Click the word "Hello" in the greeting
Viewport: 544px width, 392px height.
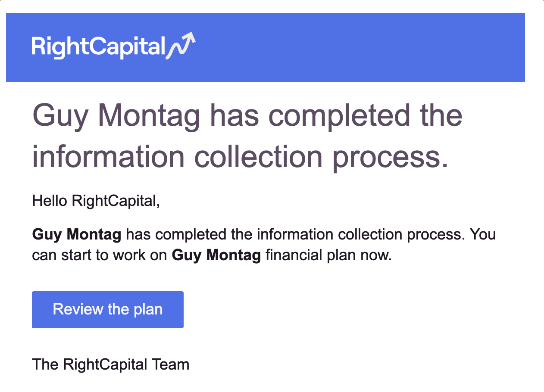(50, 200)
